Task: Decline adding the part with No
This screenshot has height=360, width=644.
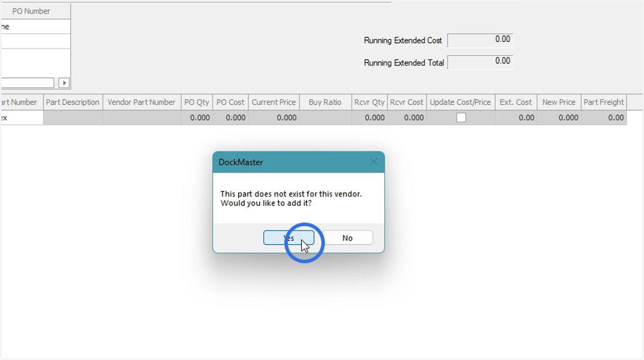Action: [347, 237]
